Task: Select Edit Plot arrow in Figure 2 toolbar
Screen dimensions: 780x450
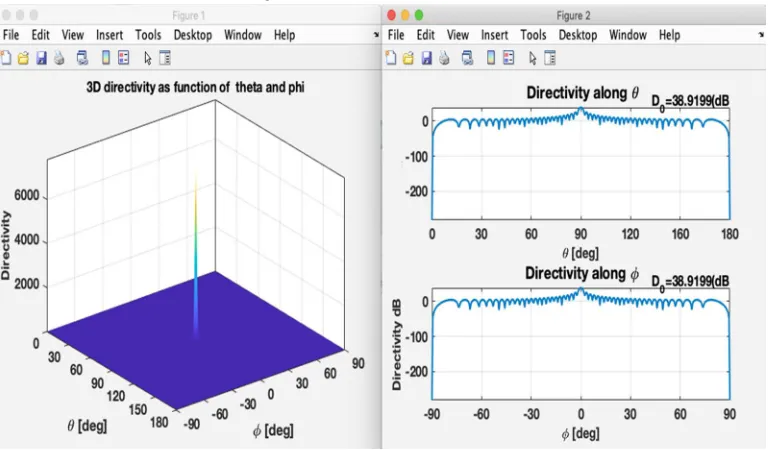Action: (532, 58)
